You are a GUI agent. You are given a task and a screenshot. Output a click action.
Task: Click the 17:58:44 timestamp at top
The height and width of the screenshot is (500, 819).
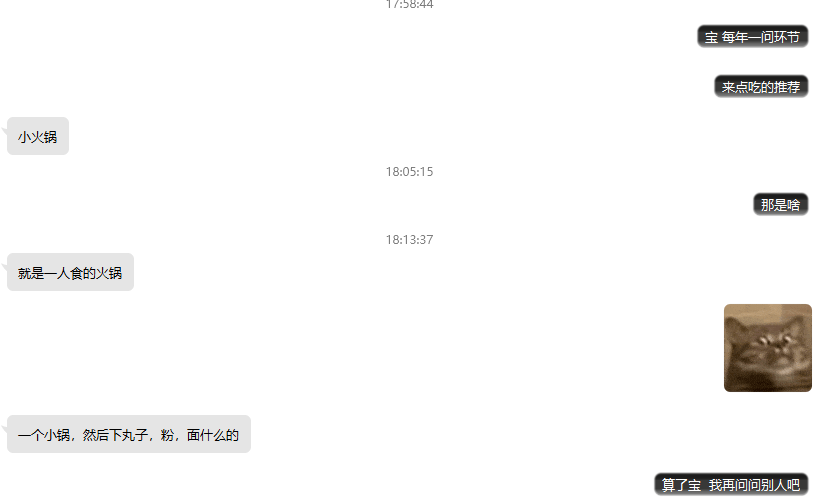pos(410,5)
